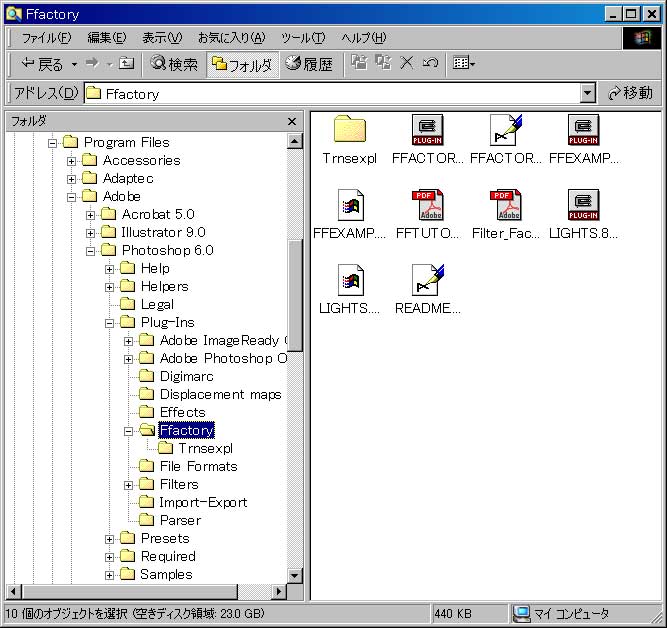Viewport: 667px width, 628px height.
Task: Expand the Adaptec tree node
Action: click(71, 179)
